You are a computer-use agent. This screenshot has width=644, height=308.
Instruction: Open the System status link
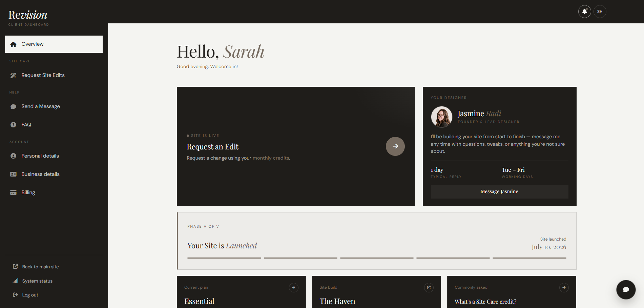[x=37, y=281]
